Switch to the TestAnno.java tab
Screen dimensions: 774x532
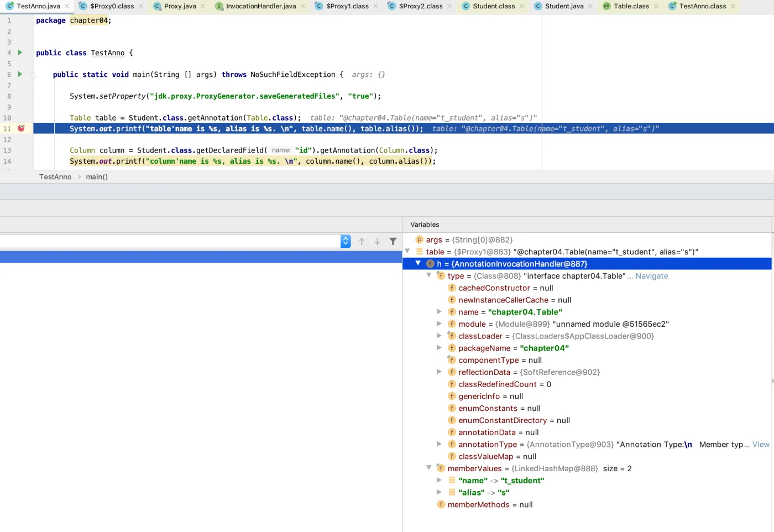(x=38, y=6)
